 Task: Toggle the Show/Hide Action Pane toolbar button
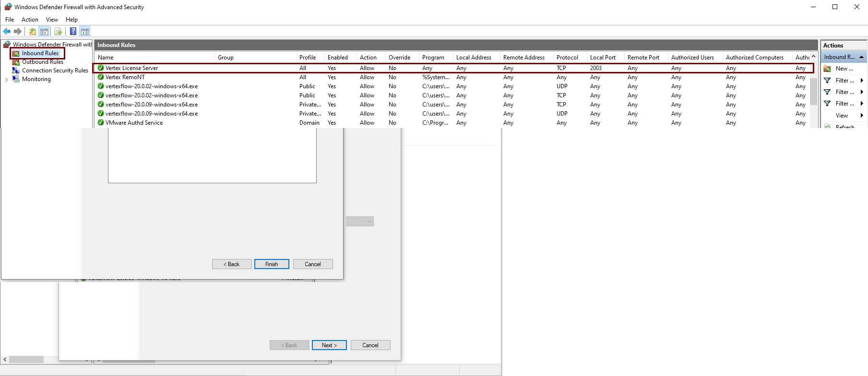[x=85, y=32]
